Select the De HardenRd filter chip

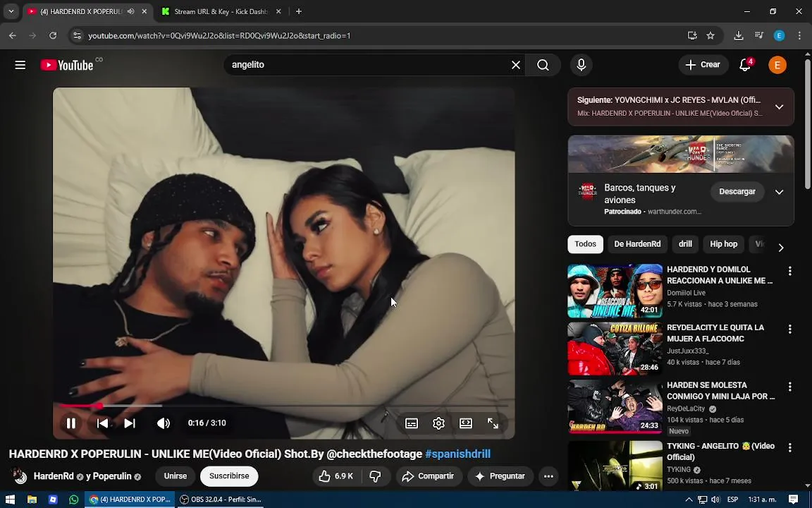pyautogui.click(x=637, y=244)
